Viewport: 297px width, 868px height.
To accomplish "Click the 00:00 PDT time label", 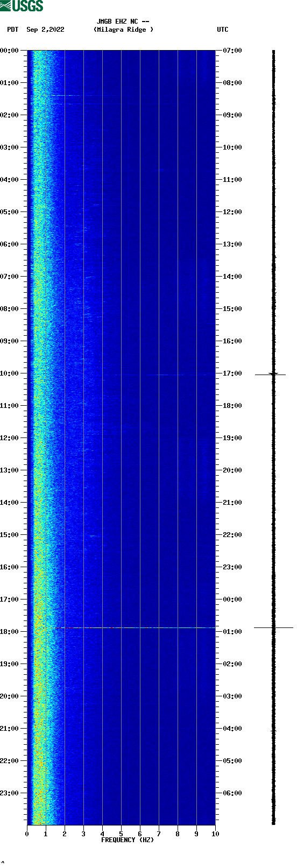I will click(x=10, y=51).
